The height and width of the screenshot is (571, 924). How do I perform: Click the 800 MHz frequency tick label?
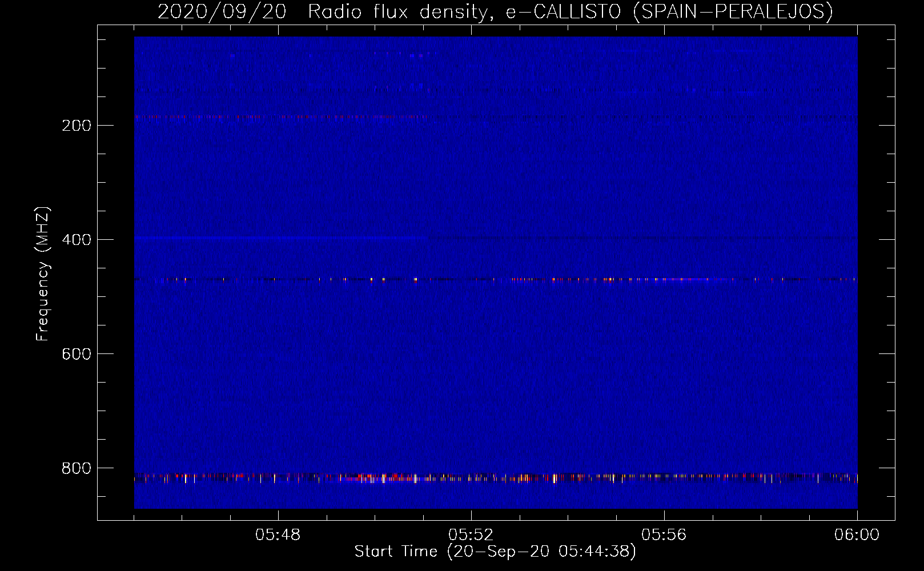click(77, 468)
